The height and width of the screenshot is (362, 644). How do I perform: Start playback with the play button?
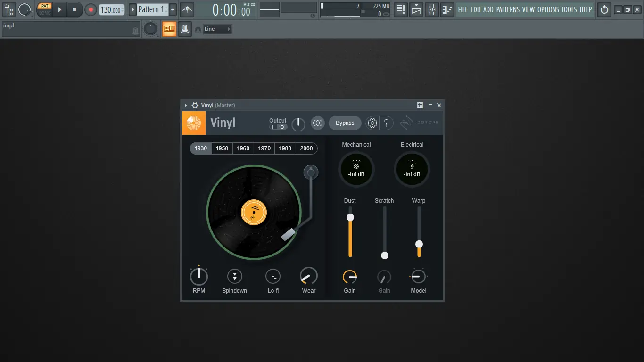point(59,9)
